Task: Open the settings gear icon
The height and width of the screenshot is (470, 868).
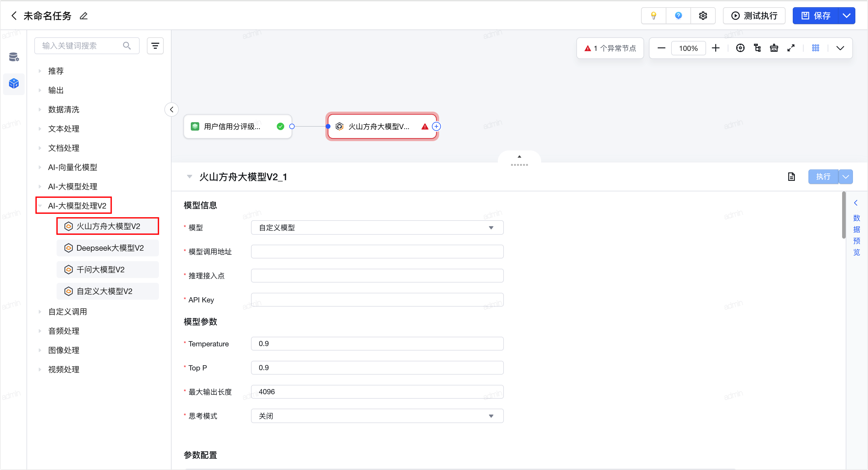Action: click(703, 16)
